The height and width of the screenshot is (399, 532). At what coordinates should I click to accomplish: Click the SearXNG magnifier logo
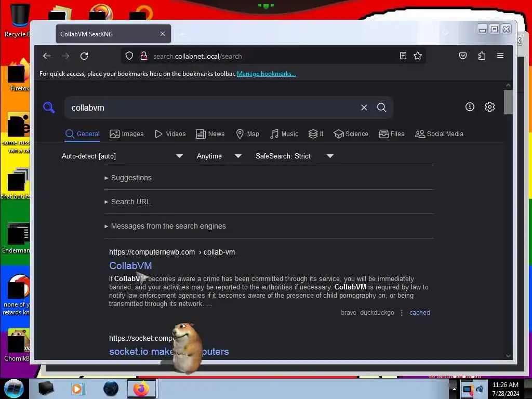coord(49,107)
